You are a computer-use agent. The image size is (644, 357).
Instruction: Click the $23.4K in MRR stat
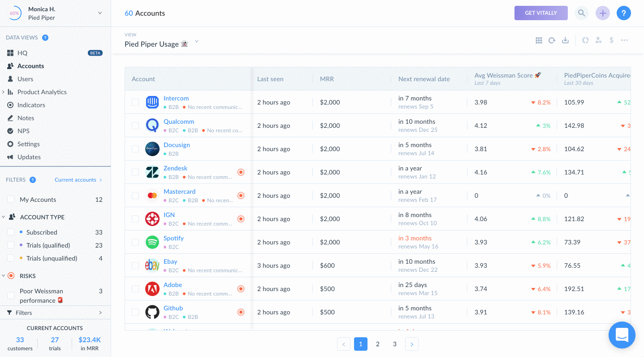[x=90, y=344]
